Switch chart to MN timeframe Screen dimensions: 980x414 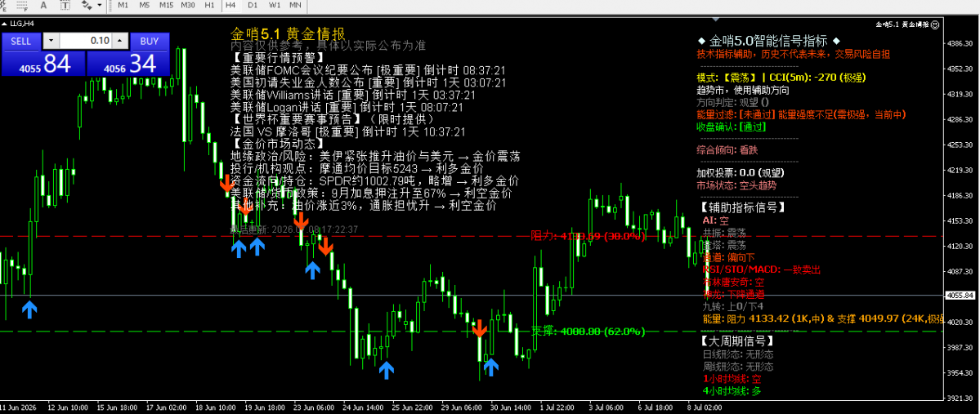(x=295, y=5)
